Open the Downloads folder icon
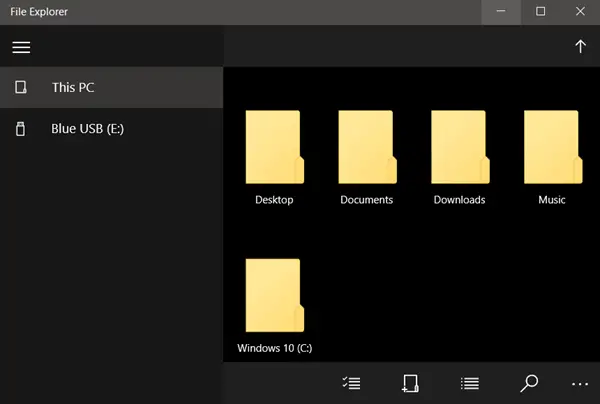The width and height of the screenshot is (600, 404). pos(460,147)
